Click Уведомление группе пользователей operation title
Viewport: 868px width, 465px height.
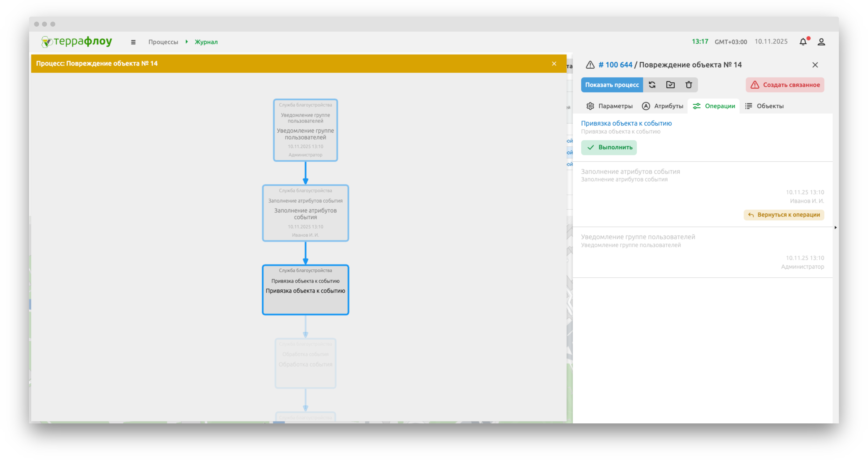click(638, 237)
